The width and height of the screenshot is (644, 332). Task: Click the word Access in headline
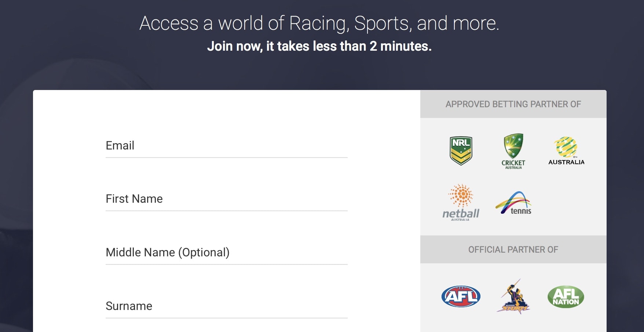pyautogui.click(x=169, y=24)
